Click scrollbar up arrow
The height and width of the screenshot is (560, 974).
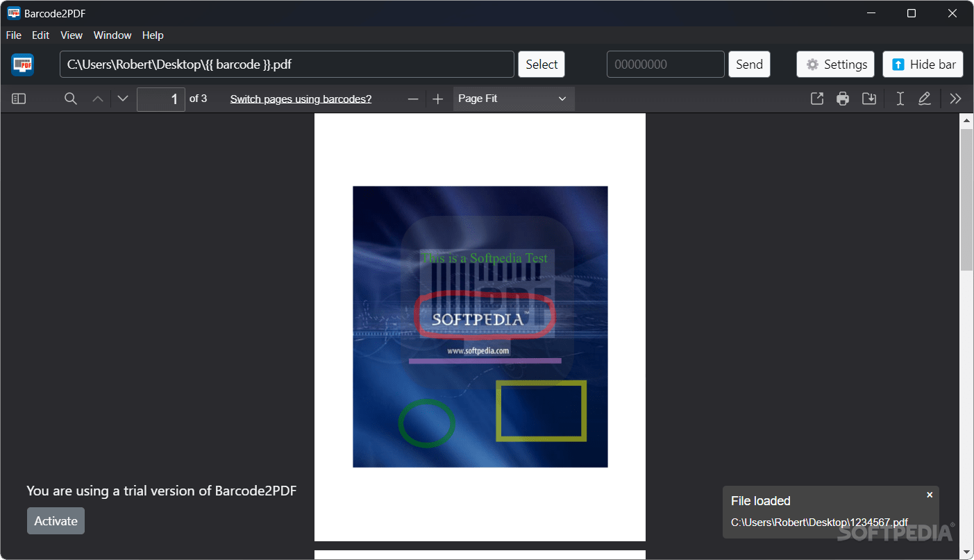[x=966, y=121]
